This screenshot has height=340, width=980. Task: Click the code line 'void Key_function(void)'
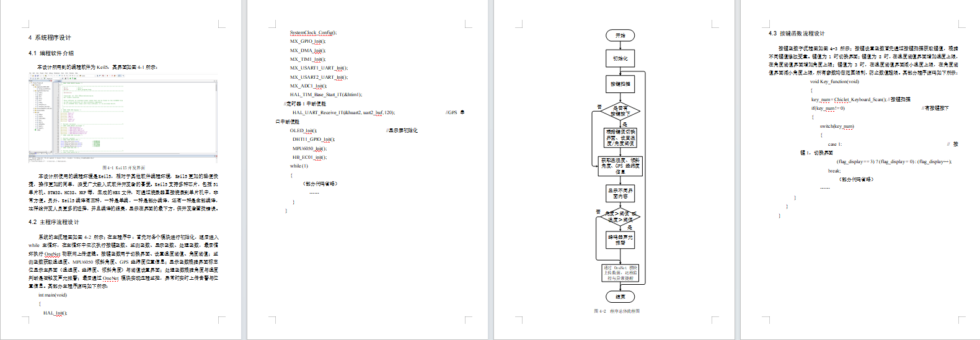834,82
